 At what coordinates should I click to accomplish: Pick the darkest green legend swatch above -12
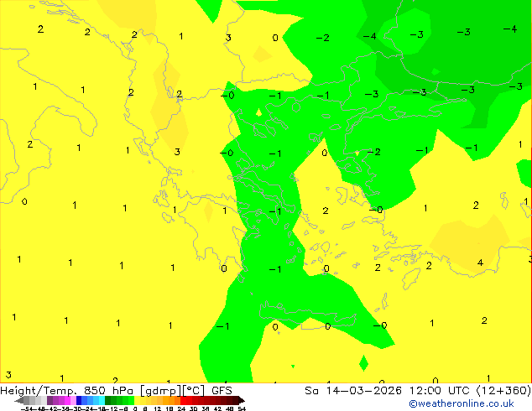tap(108, 400)
